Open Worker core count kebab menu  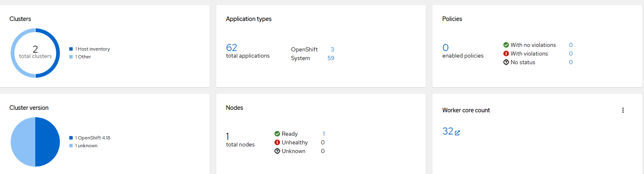coord(623,110)
